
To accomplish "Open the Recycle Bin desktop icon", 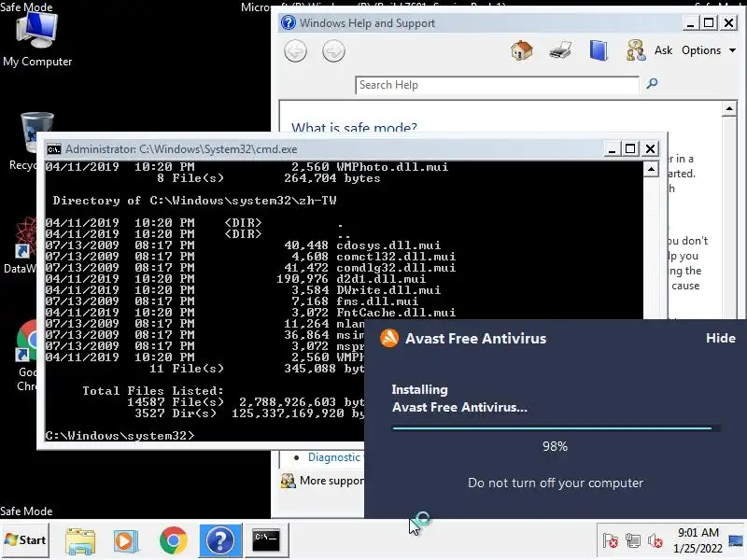I will 29,141.
